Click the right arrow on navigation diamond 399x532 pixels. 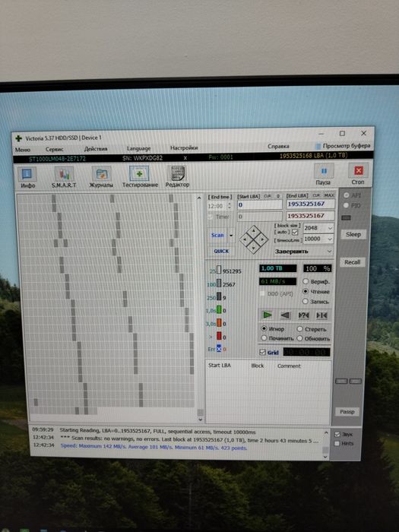[x=262, y=239]
